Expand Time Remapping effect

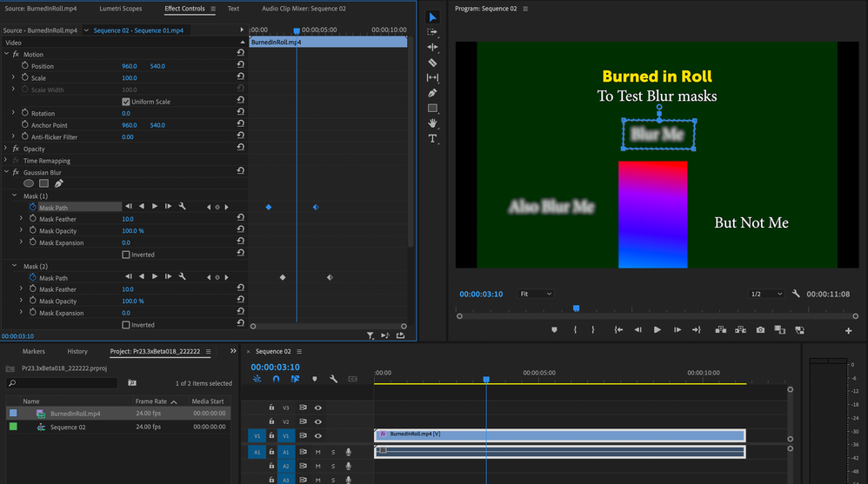pyautogui.click(x=6, y=161)
